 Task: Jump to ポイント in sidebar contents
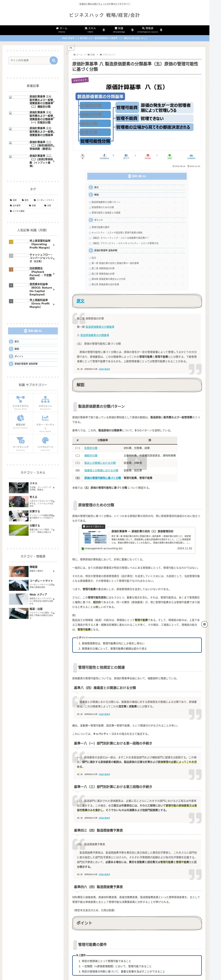(19, 356)
